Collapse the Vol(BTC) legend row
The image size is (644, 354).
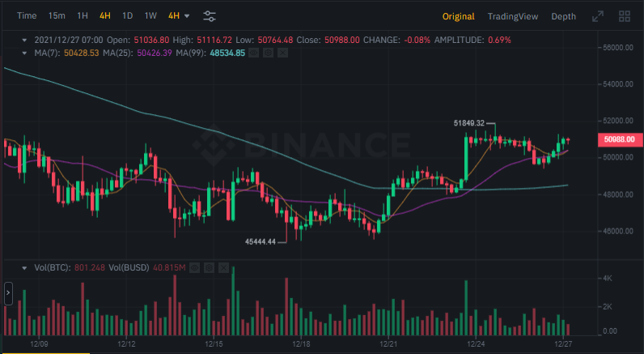[x=27, y=267]
